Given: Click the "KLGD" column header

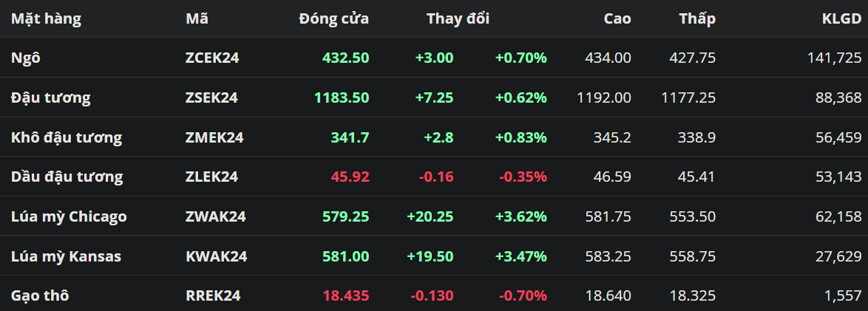Looking at the screenshot, I should 841,18.
